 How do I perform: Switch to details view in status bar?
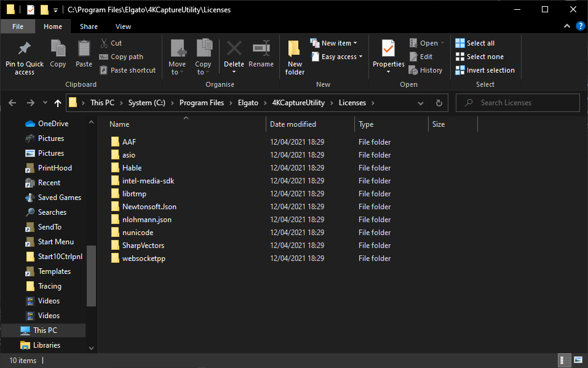pyautogui.click(x=563, y=360)
